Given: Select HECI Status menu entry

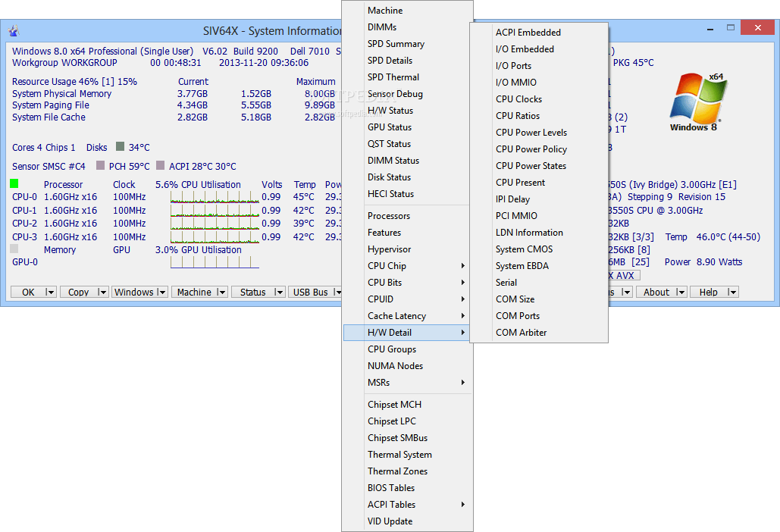Looking at the screenshot, I should [407, 193].
